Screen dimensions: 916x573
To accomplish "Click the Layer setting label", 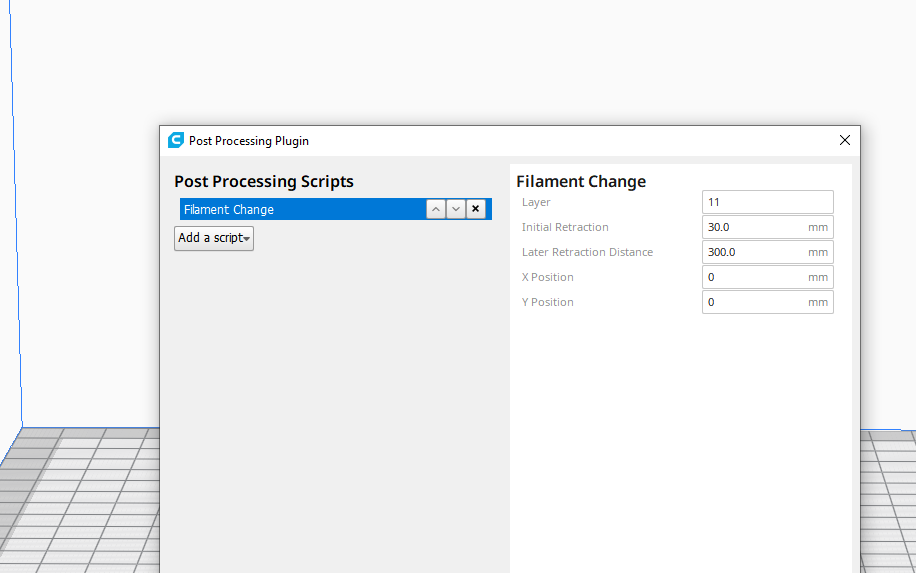I will click(x=536, y=202).
